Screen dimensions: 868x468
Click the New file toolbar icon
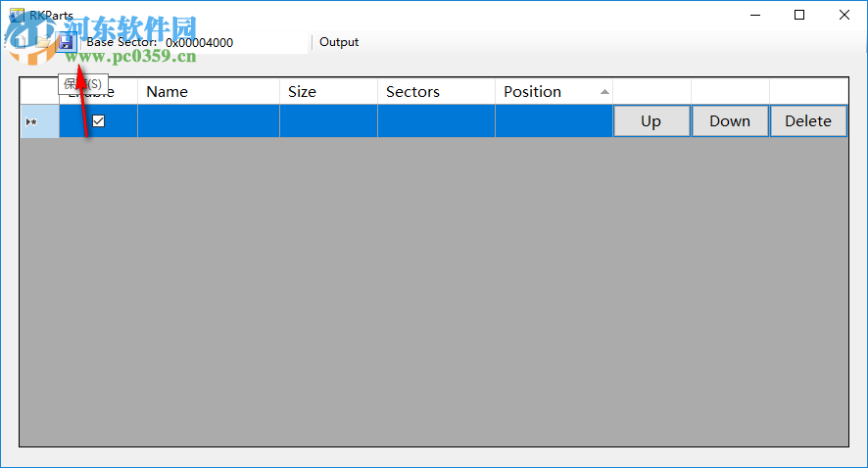pyautogui.click(x=21, y=42)
